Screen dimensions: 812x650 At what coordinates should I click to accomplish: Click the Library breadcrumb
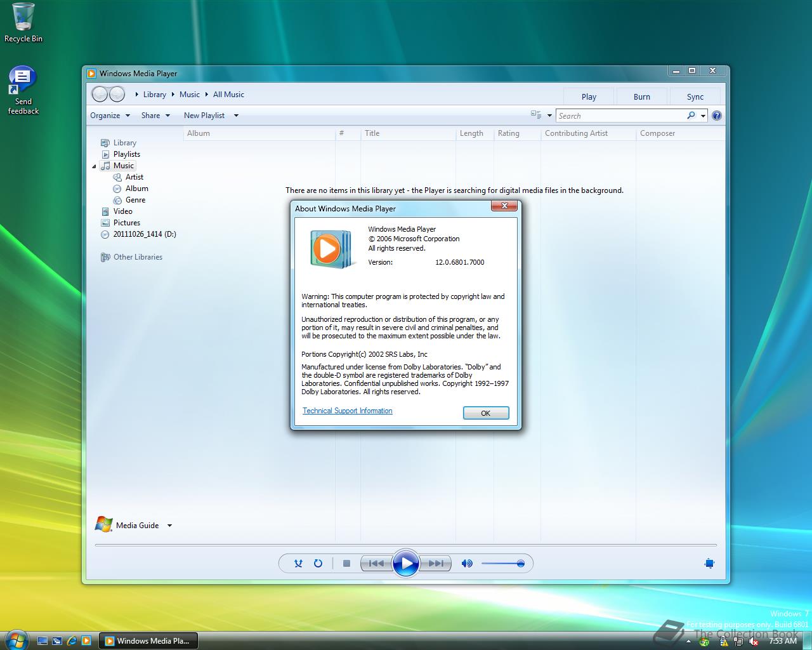pos(154,95)
